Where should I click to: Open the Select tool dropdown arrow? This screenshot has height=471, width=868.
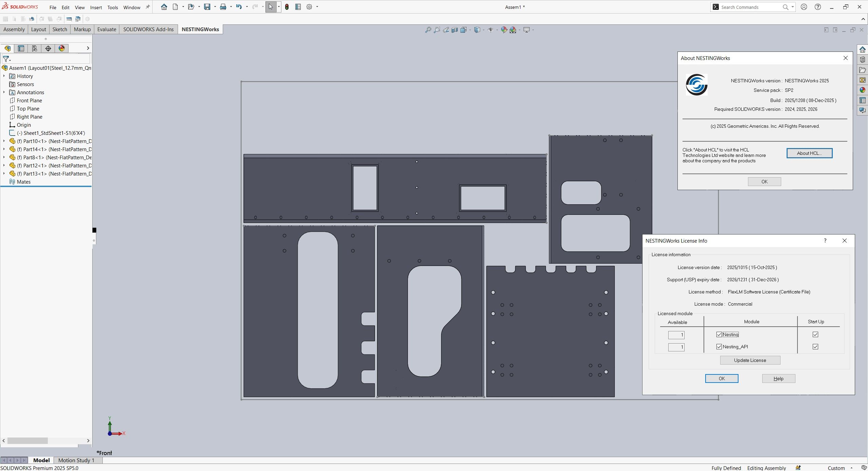pyautogui.click(x=279, y=7)
